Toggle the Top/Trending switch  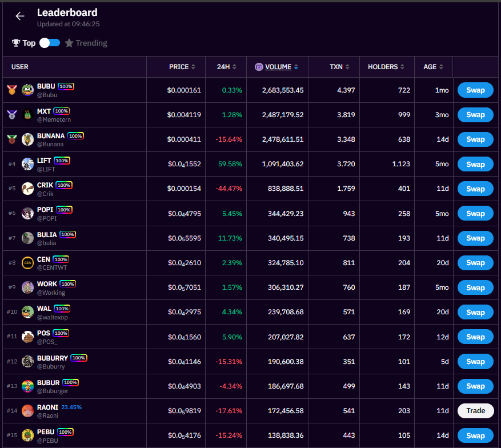(50, 43)
